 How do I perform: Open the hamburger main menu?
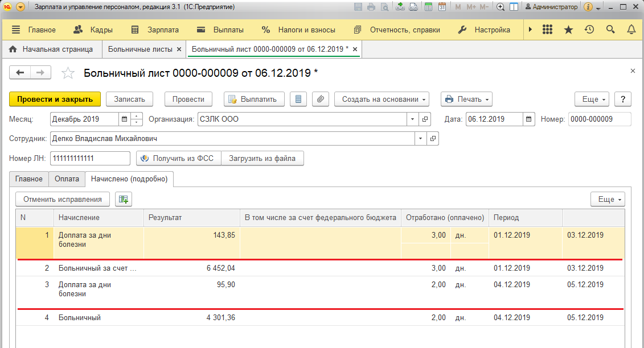point(15,30)
